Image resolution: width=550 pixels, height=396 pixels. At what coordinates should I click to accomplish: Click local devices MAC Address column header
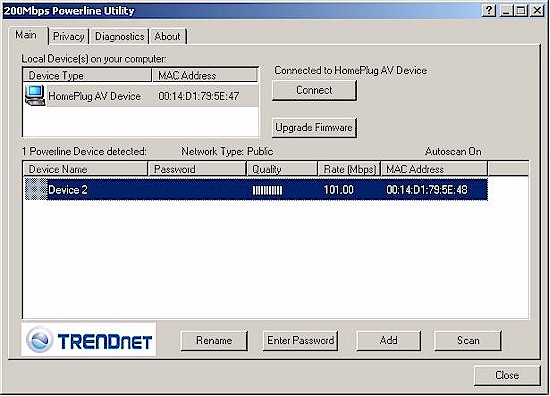tap(205, 75)
